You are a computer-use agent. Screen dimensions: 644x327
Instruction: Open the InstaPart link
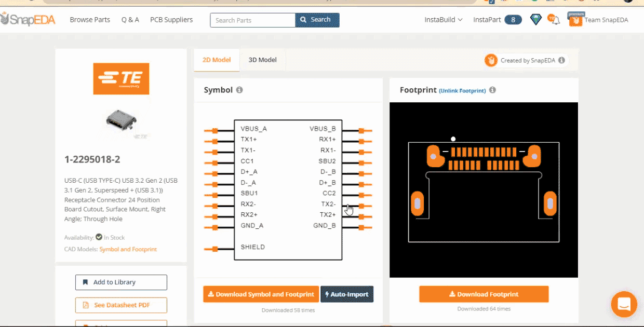coord(487,20)
